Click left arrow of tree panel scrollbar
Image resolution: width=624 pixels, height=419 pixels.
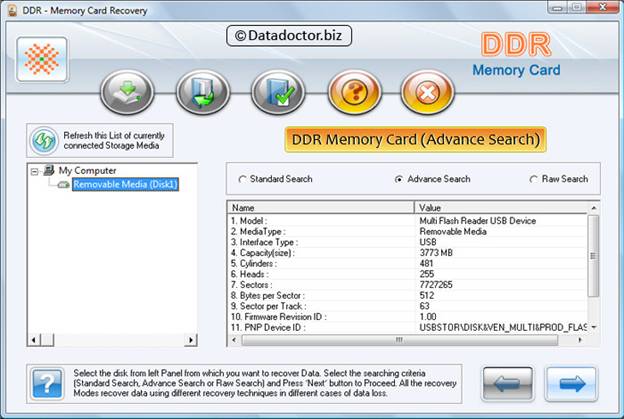pos(34,340)
